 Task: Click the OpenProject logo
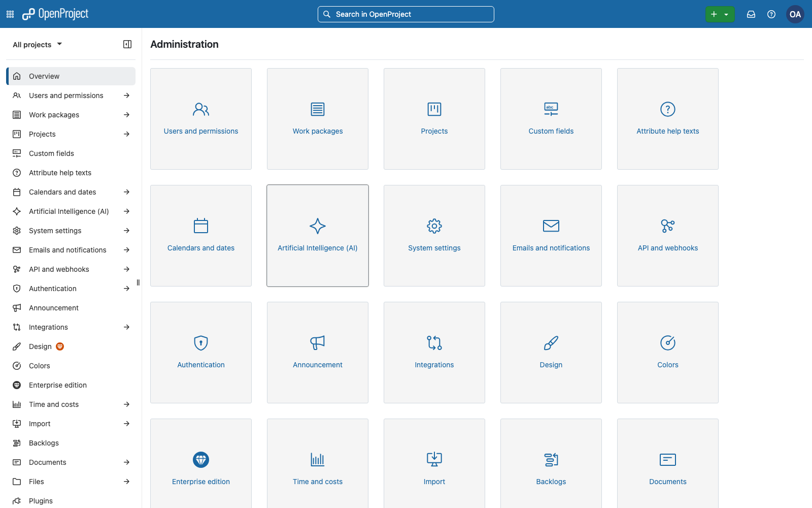55,14
